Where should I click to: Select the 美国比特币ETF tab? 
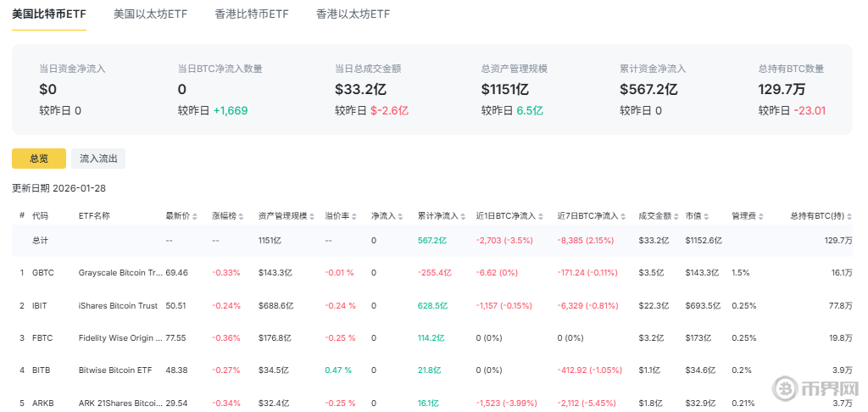[48, 14]
